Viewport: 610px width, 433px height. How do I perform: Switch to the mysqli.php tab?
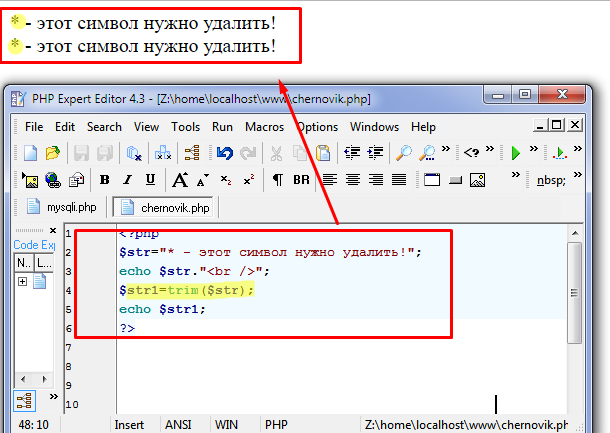pos(62,207)
